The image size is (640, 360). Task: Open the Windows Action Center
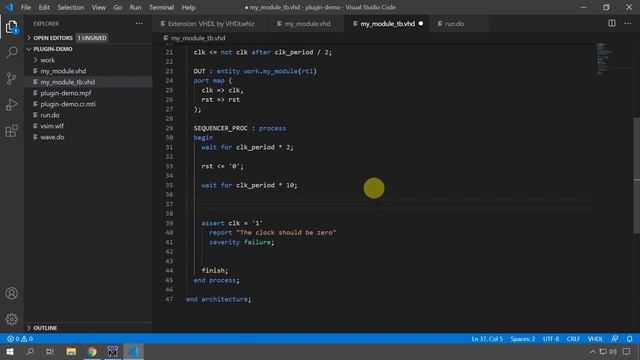[627, 351]
